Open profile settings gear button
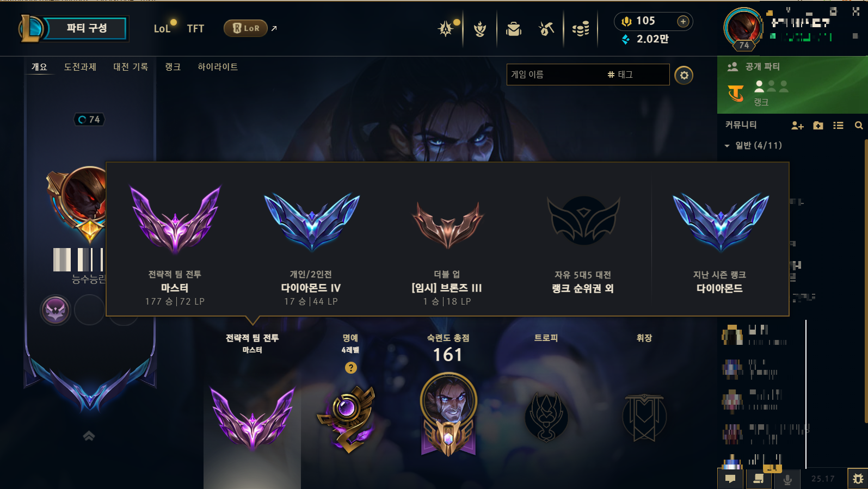The image size is (868, 489). (x=684, y=75)
